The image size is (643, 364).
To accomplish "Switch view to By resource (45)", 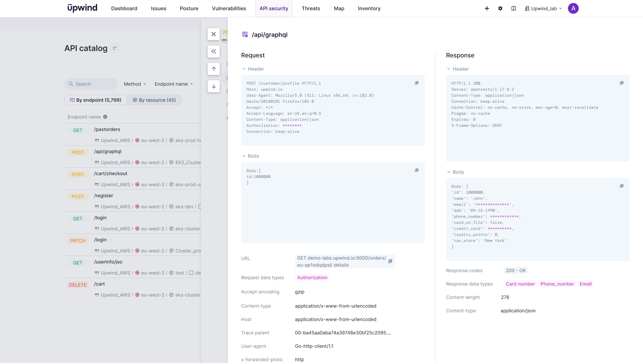I will 154,100.
